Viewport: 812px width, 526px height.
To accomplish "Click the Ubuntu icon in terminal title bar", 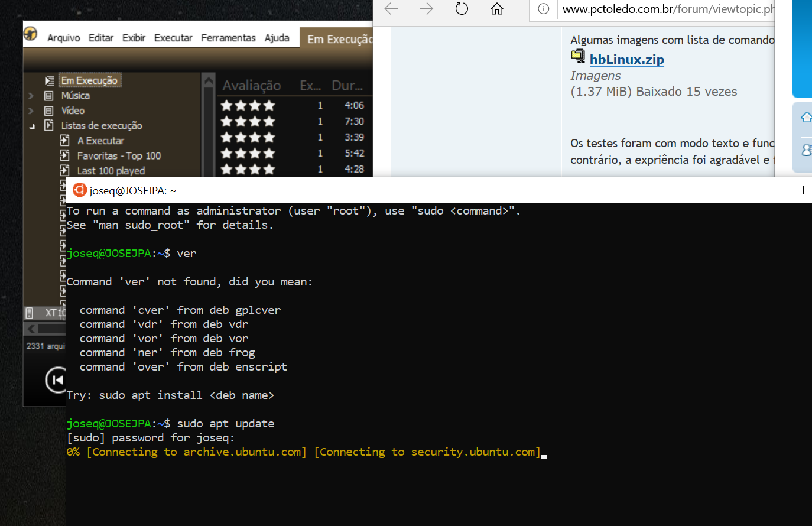I will 79,190.
